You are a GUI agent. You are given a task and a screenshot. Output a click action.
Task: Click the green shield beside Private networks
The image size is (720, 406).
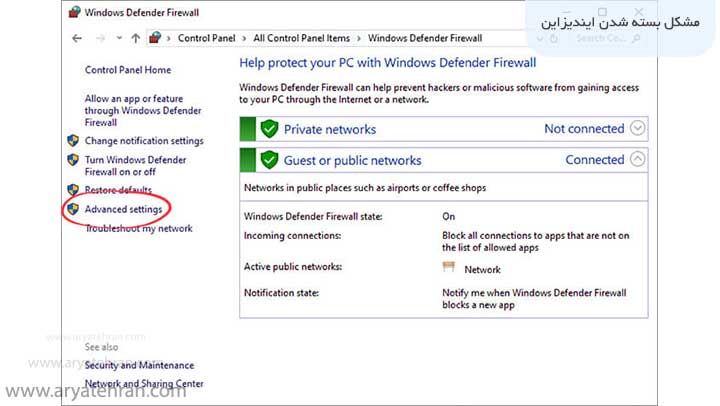(x=269, y=129)
